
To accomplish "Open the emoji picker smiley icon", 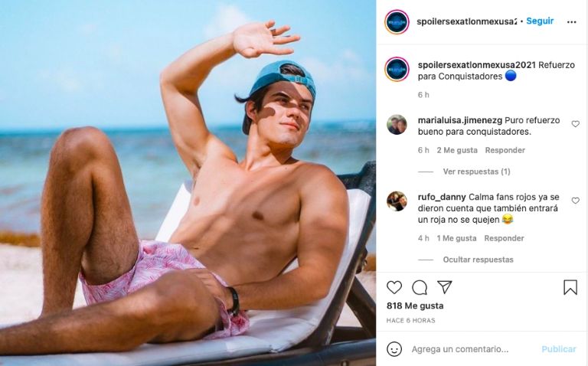I will pos(394,349).
